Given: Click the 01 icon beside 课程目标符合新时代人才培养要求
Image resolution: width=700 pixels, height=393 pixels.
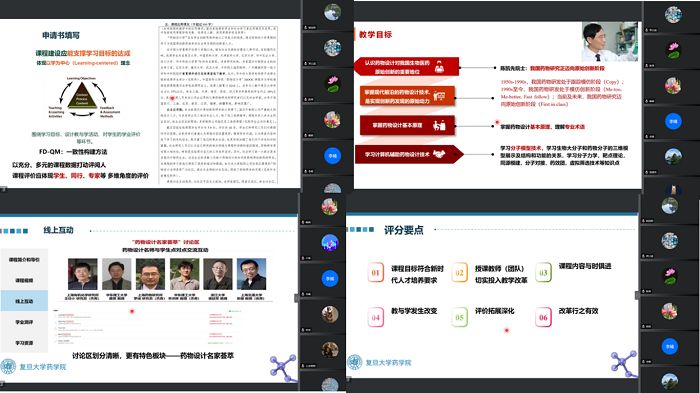Looking at the screenshot, I should coord(375,273).
